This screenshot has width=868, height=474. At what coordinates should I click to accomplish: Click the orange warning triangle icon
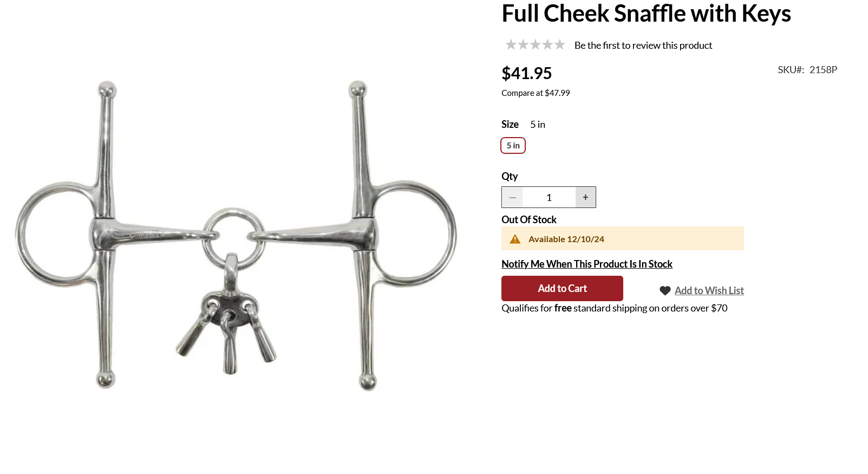click(515, 239)
